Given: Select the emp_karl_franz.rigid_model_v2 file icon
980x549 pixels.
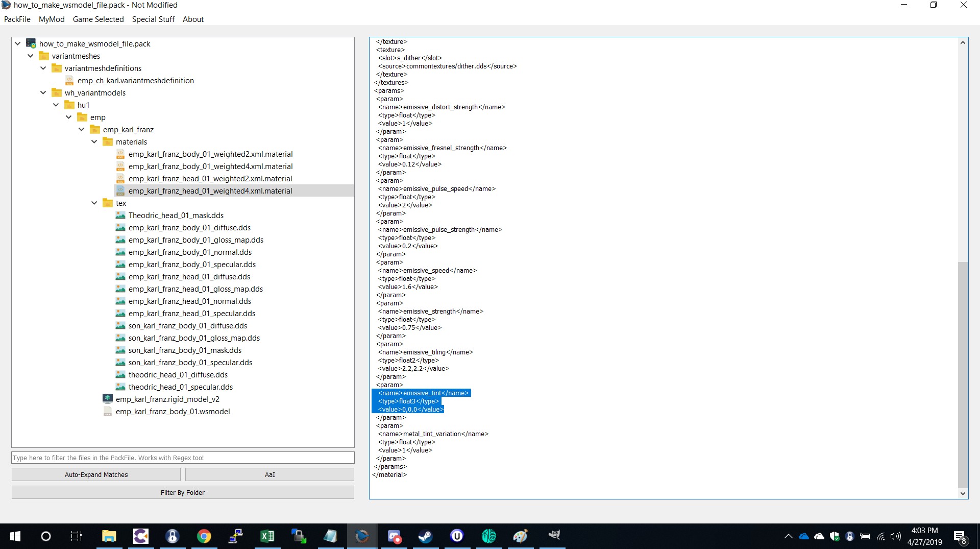Looking at the screenshot, I should (x=108, y=399).
